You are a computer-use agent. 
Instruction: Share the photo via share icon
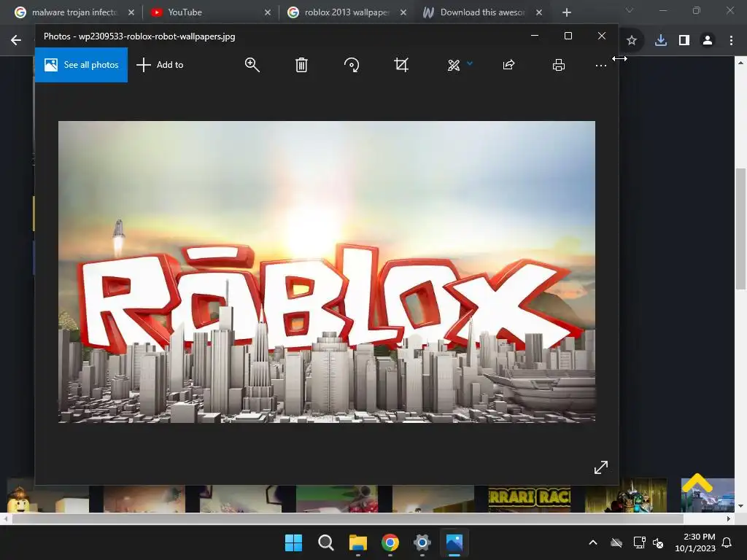[508, 65]
